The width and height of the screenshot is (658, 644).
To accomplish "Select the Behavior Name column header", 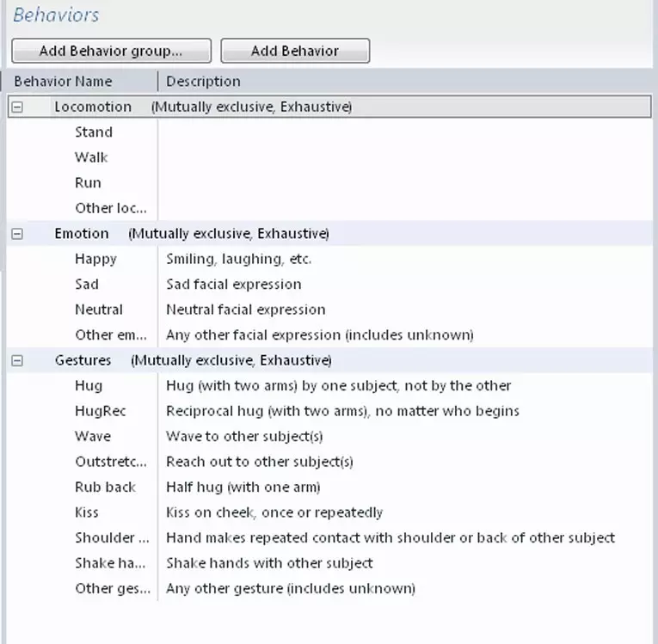I will [64, 82].
